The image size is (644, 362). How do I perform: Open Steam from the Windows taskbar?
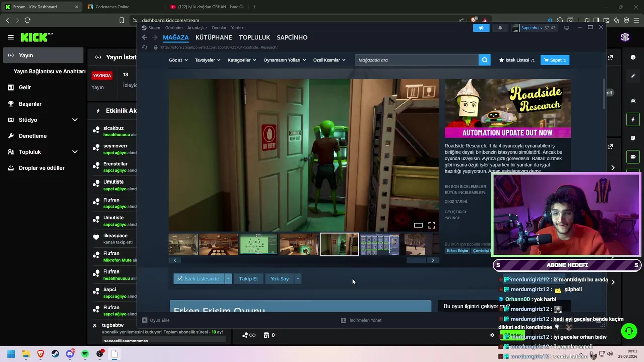[x=55, y=354]
